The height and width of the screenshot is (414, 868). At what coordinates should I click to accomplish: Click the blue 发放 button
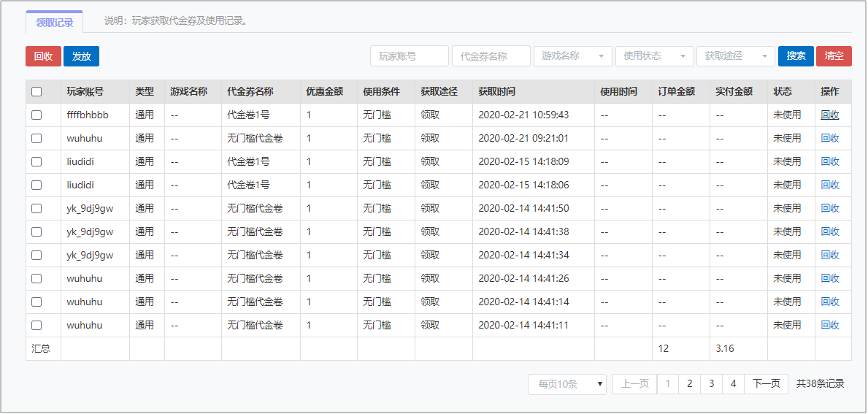[x=81, y=56]
